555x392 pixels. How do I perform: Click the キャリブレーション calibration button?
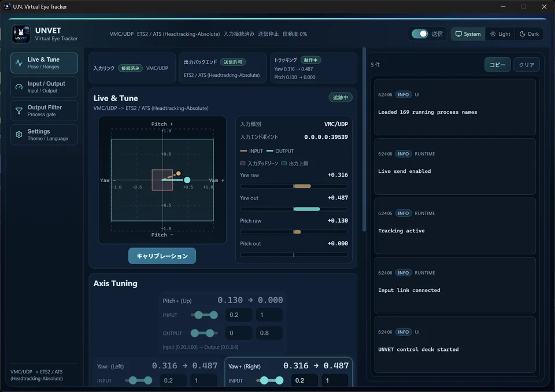pos(162,256)
